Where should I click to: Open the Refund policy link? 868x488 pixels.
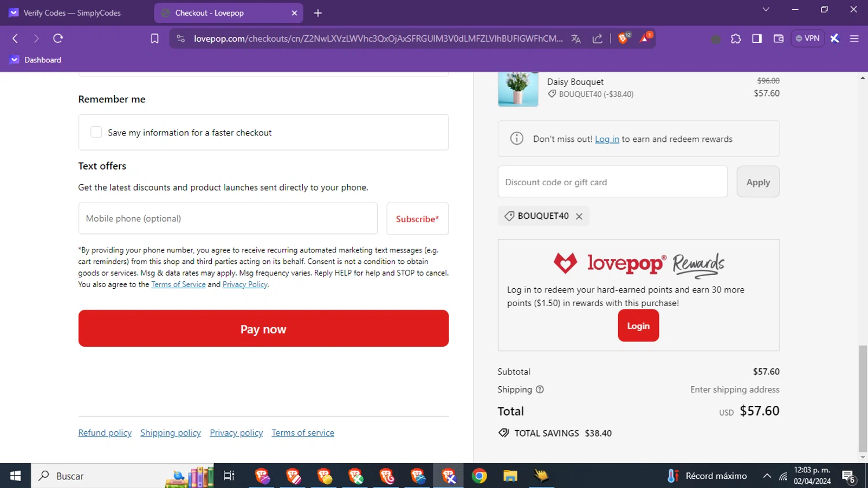tap(105, 432)
